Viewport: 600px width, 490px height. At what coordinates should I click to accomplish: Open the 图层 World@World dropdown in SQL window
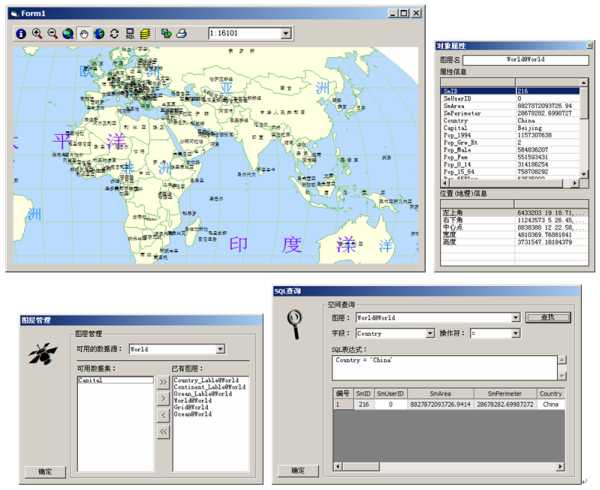point(516,317)
